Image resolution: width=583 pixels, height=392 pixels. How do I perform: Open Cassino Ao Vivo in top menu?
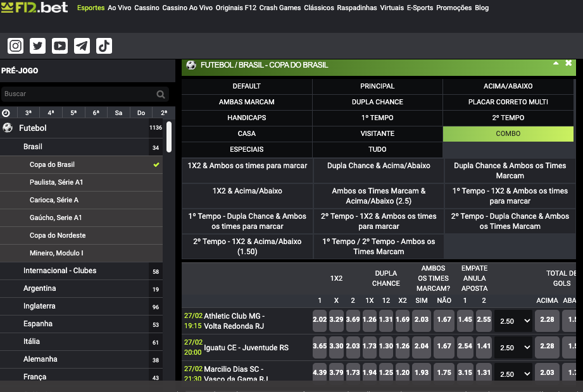[x=187, y=8]
